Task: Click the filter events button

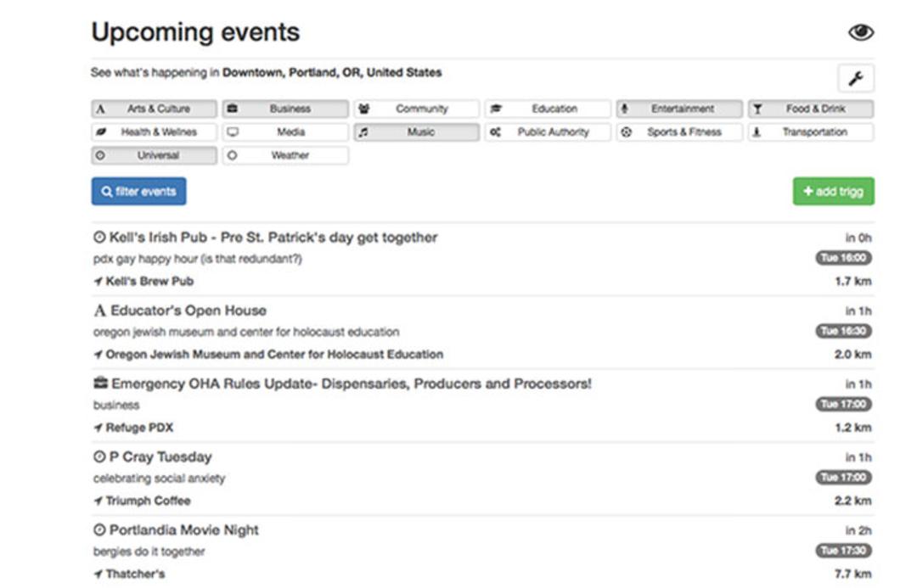Action: coord(138,191)
